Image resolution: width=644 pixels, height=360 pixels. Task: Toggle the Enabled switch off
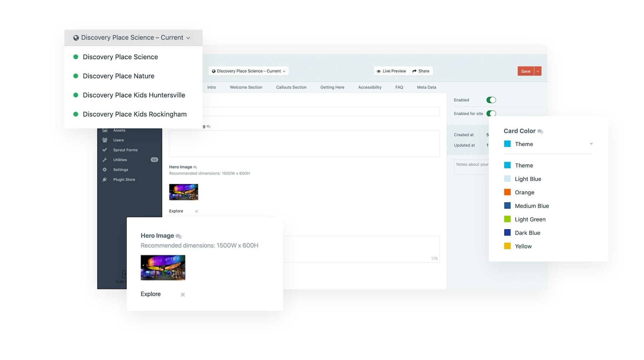point(491,100)
